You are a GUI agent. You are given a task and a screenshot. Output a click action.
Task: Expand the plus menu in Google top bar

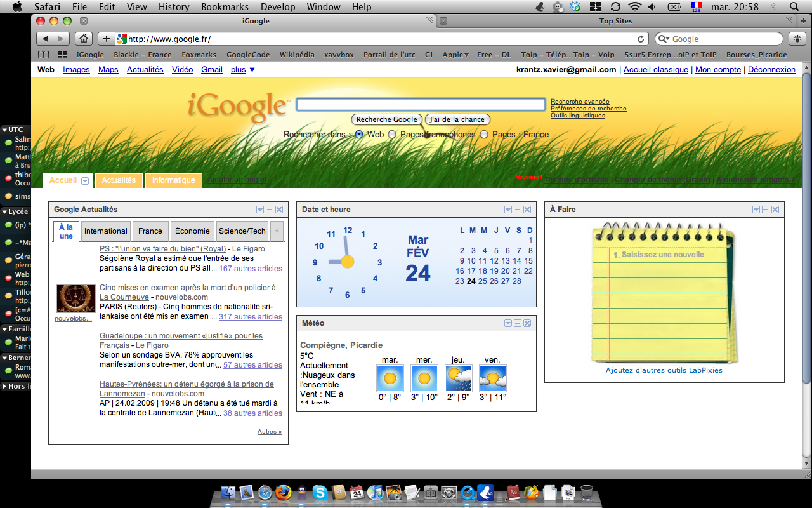point(243,70)
